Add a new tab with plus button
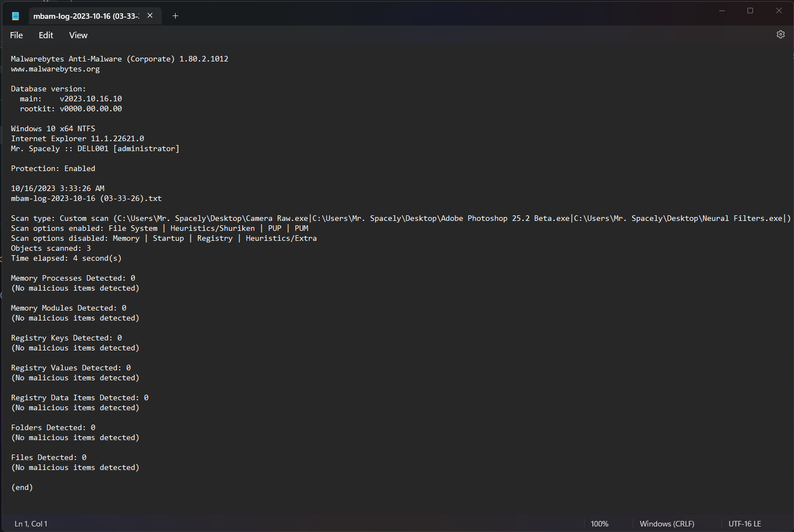Viewport: 794px width, 532px height. (175, 16)
